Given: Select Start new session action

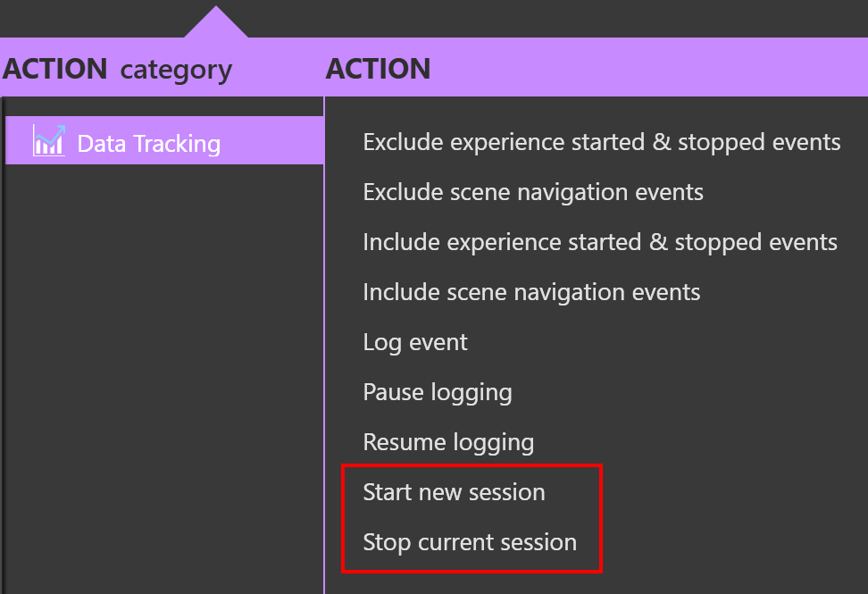Looking at the screenshot, I should pyautogui.click(x=454, y=492).
